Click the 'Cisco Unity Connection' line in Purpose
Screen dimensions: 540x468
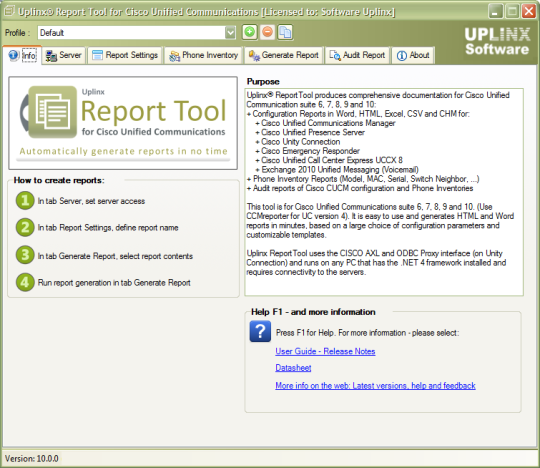(x=300, y=142)
